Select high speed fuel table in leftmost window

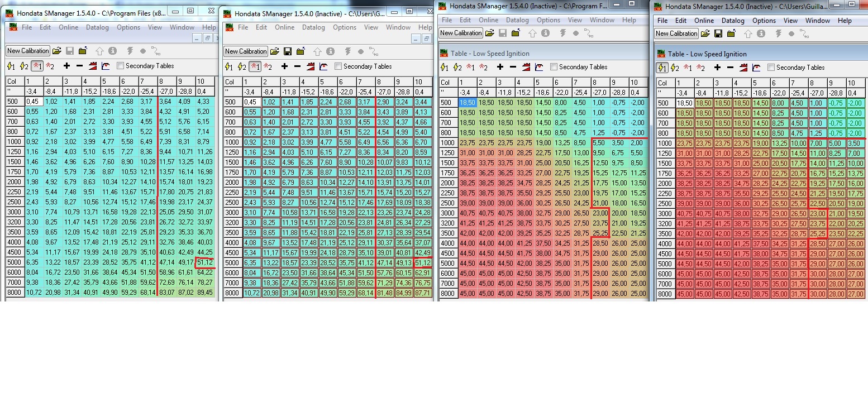tap(50, 66)
